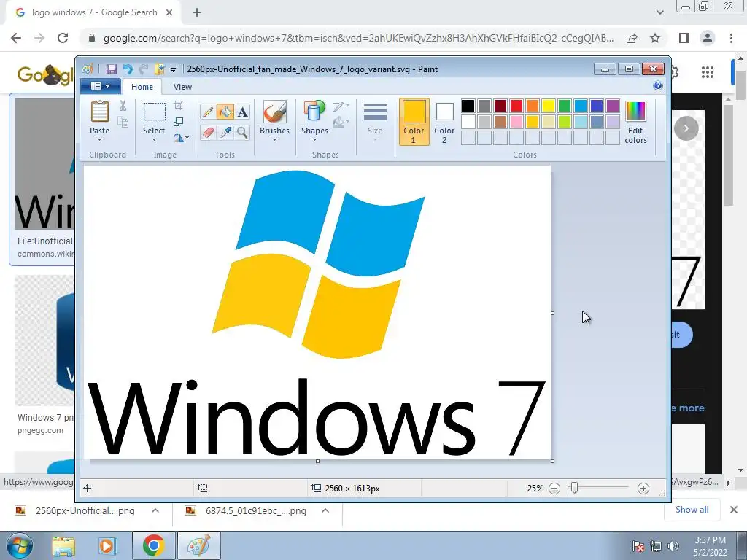Select the Text tool in Paint

pos(242,112)
